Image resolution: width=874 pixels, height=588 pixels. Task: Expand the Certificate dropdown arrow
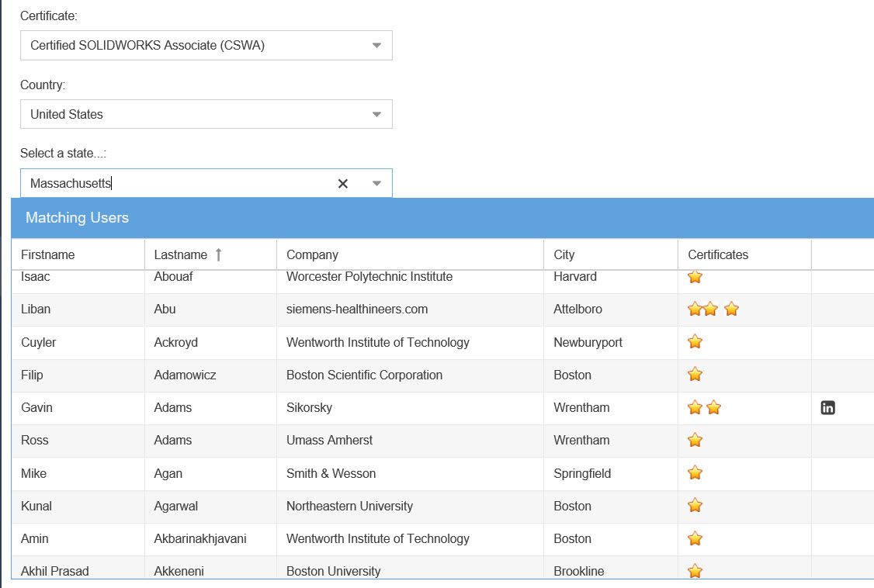pyautogui.click(x=376, y=46)
